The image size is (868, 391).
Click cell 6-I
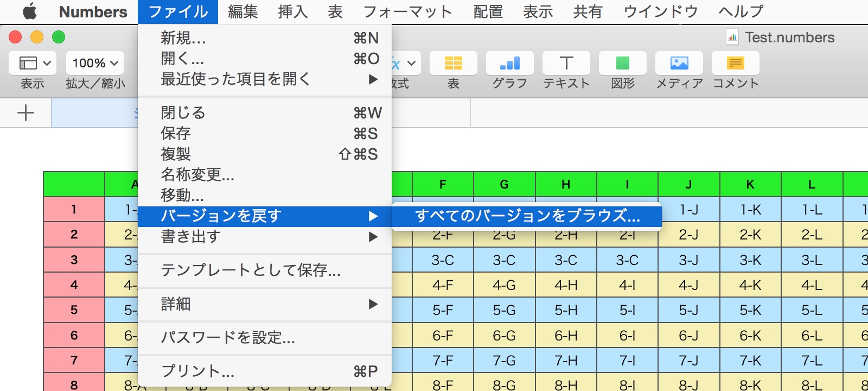click(627, 336)
